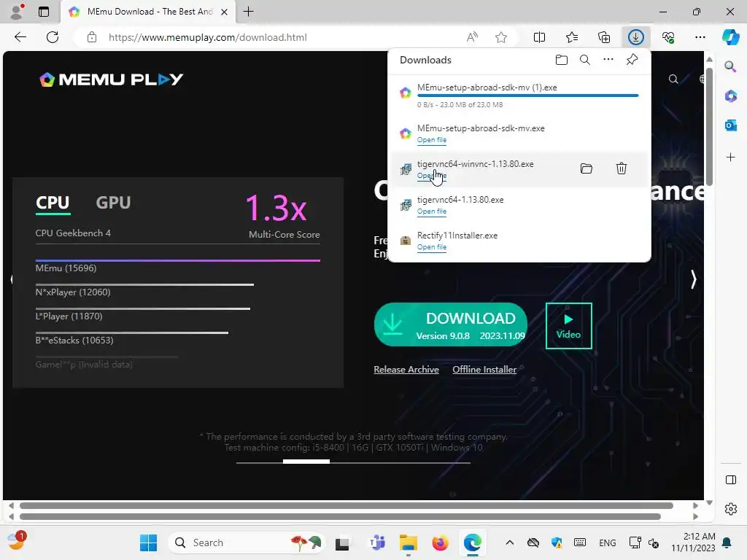Go back to the previous page
Viewport: 747px width, 560px height.
20,37
